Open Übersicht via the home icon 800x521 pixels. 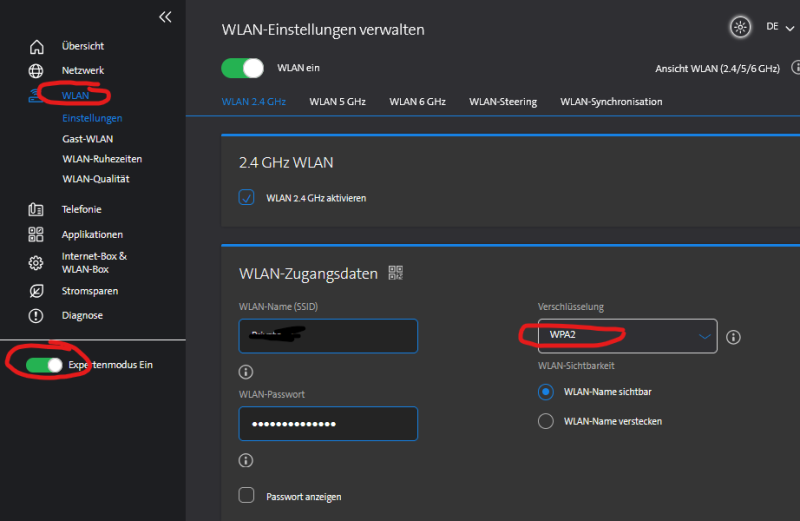(37, 46)
